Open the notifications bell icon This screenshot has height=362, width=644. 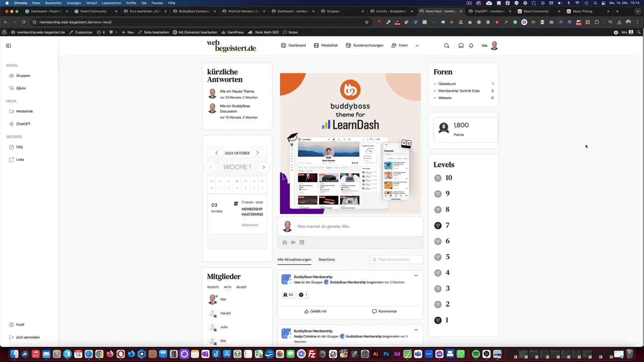tap(471, 46)
